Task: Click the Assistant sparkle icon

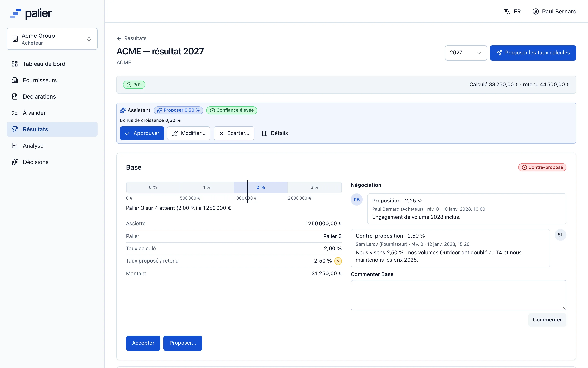Action: click(x=123, y=110)
